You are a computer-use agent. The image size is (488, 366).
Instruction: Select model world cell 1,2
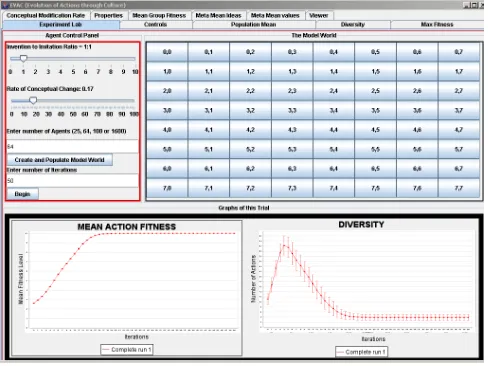click(250, 72)
